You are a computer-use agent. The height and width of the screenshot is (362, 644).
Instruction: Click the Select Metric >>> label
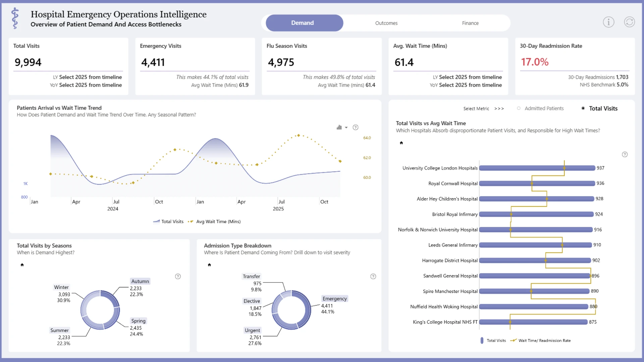pyautogui.click(x=483, y=109)
